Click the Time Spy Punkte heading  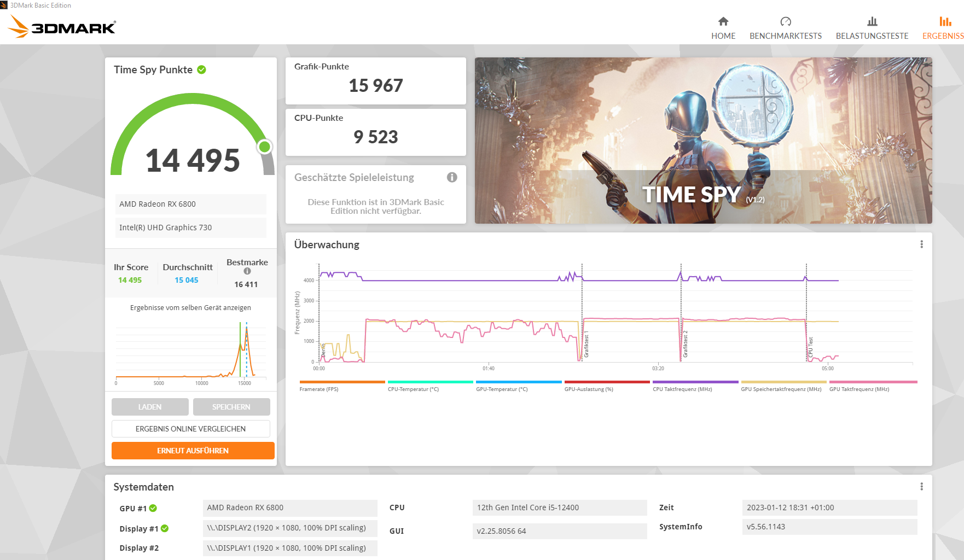(153, 69)
